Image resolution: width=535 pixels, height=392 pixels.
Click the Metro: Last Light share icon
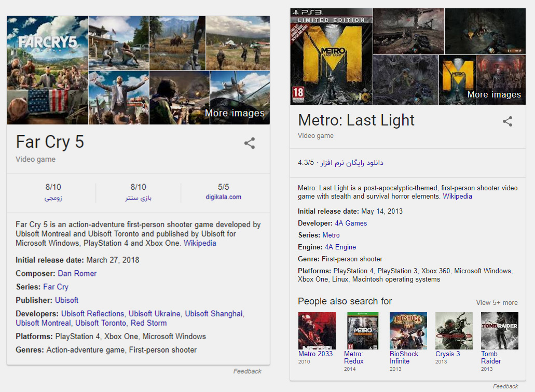click(x=507, y=121)
